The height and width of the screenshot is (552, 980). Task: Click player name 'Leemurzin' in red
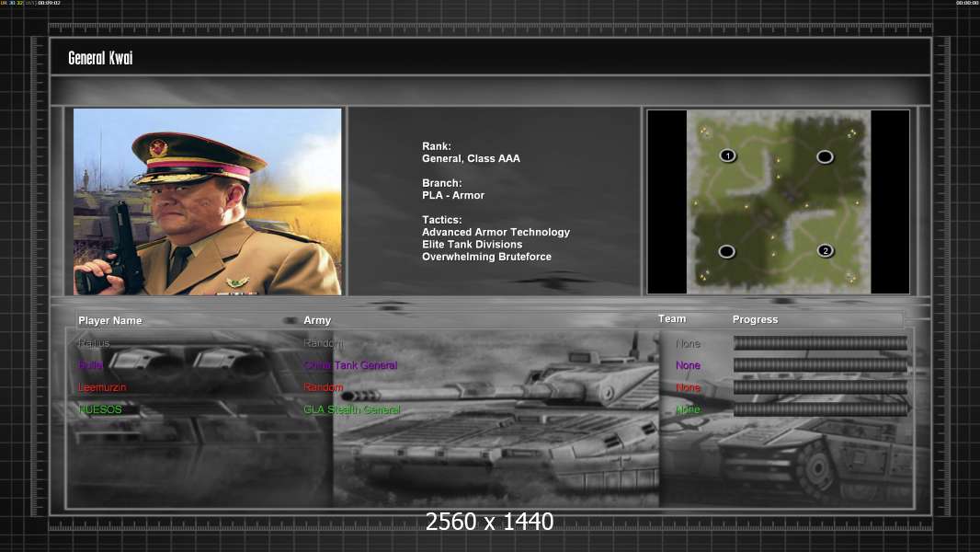102,387
